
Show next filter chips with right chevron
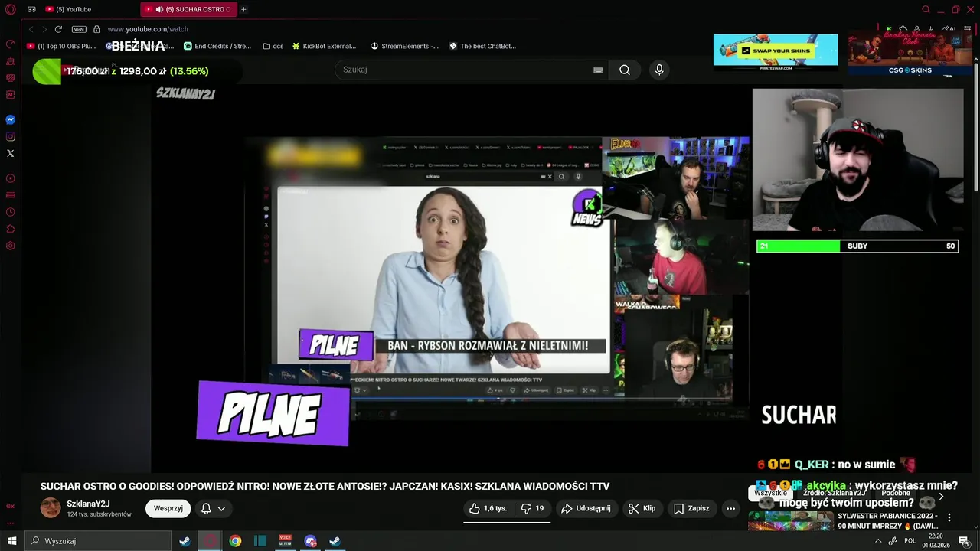941,496
